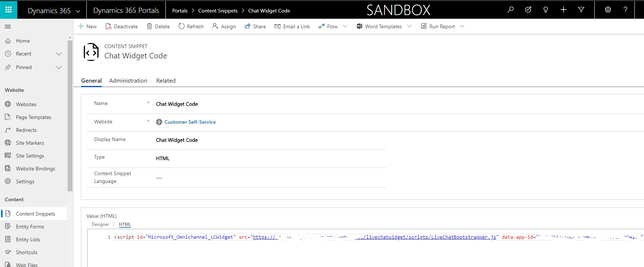Viewport: 644px width, 267px height.
Task: Open Pinned in the sidebar
Action: [24, 67]
